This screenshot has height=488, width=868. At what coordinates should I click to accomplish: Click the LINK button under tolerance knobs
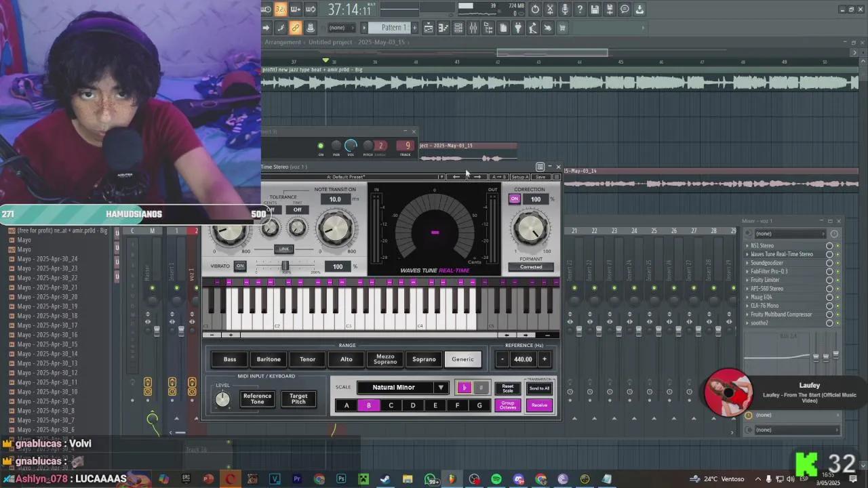(284, 249)
